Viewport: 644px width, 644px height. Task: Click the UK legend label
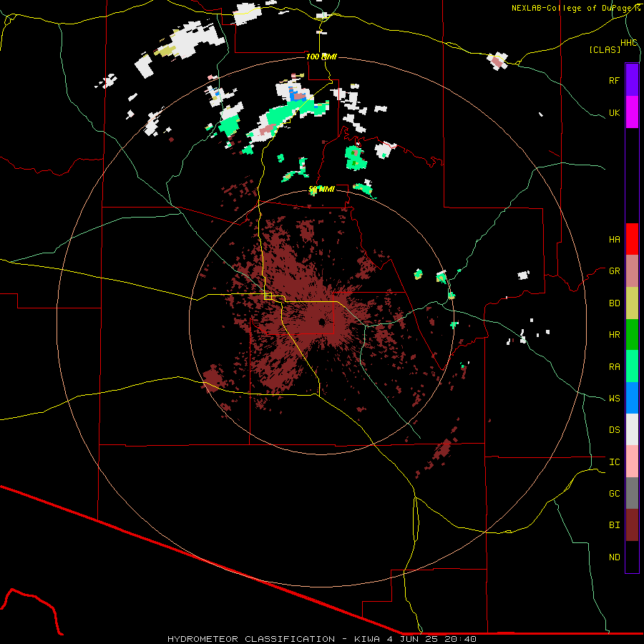click(614, 112)
